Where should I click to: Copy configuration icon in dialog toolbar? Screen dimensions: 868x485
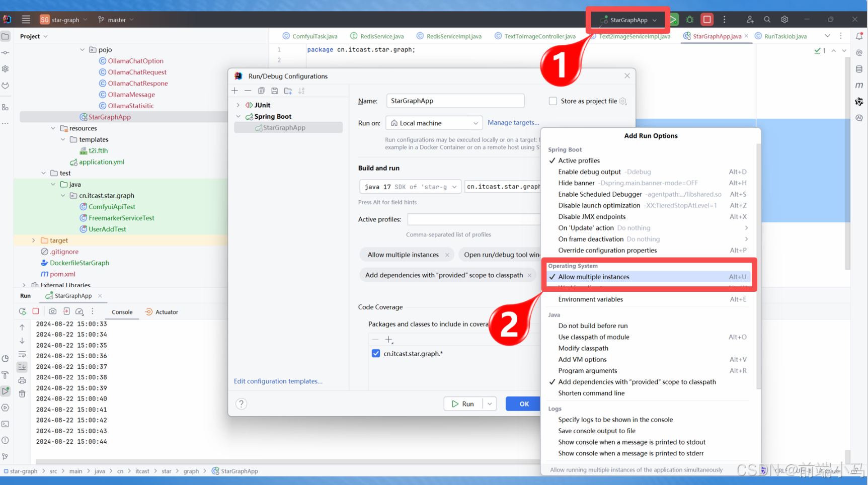(261, 91)
